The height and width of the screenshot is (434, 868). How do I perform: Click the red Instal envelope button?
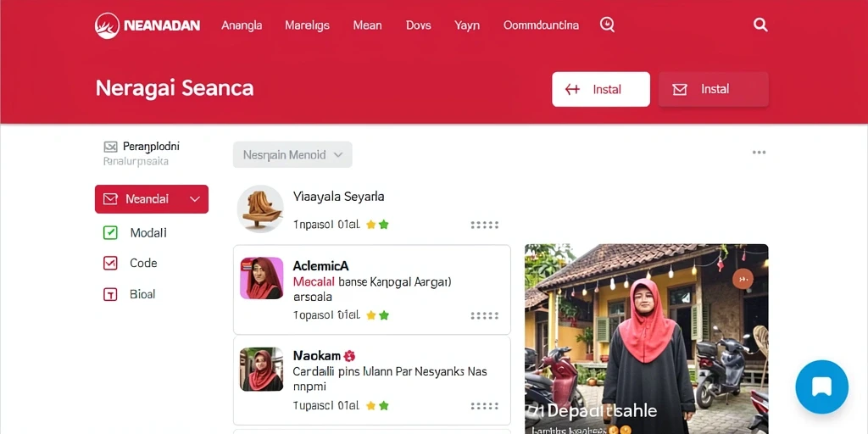713,89
